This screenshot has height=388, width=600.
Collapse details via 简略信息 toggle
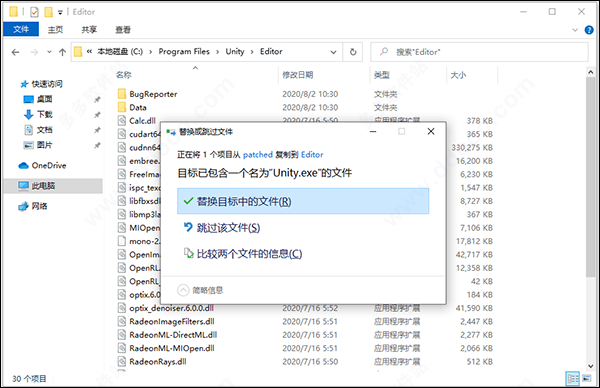200,290
